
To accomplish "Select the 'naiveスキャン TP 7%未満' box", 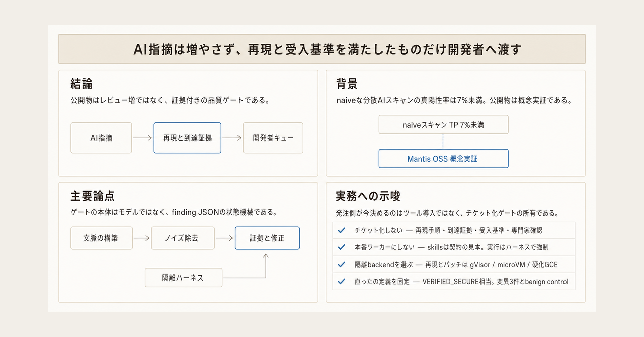I will 443,125.
